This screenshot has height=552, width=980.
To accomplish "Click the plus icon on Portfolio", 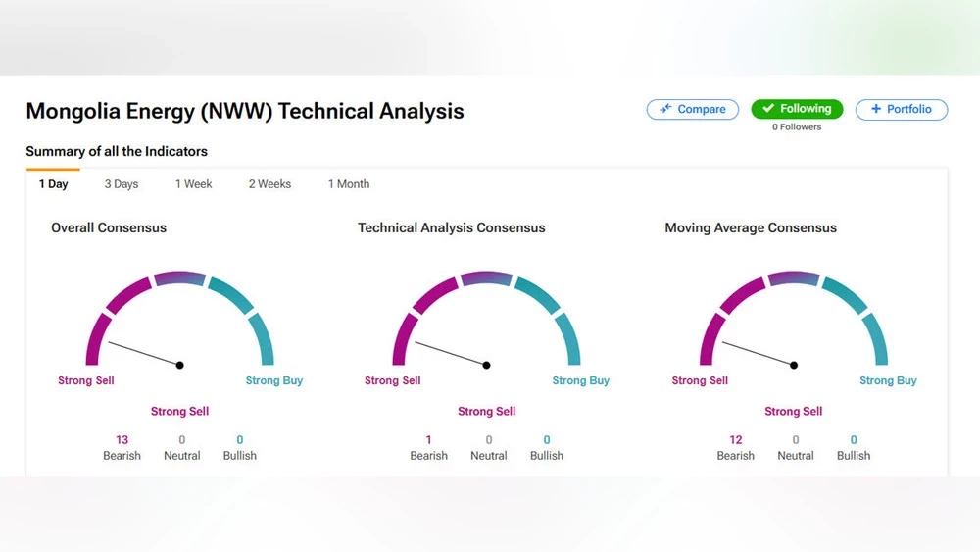I will tap(875, 109).
